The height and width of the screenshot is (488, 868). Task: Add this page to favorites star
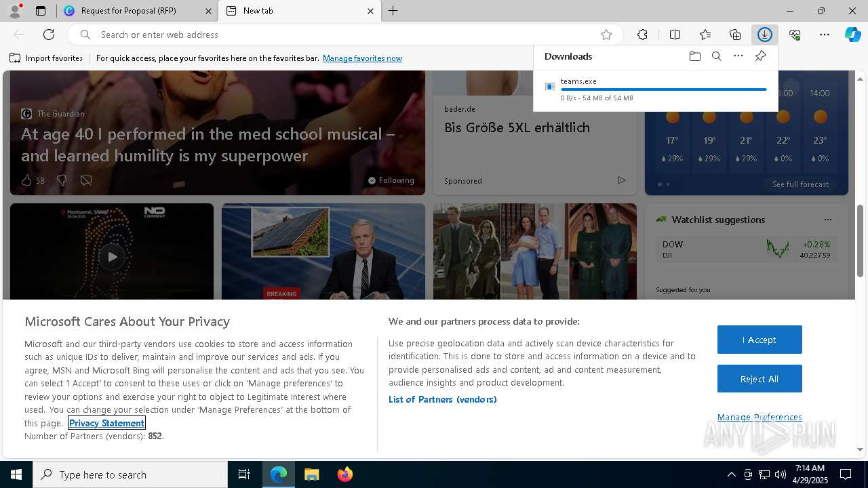(x=606, y=35)
